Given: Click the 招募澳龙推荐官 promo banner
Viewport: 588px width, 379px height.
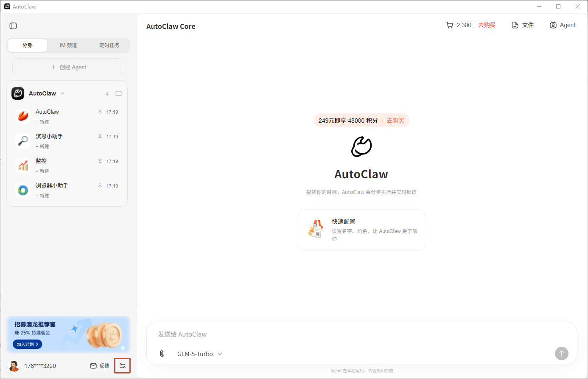Looking at the screenshot, I should pyautogui.click(x=68, y=334).
